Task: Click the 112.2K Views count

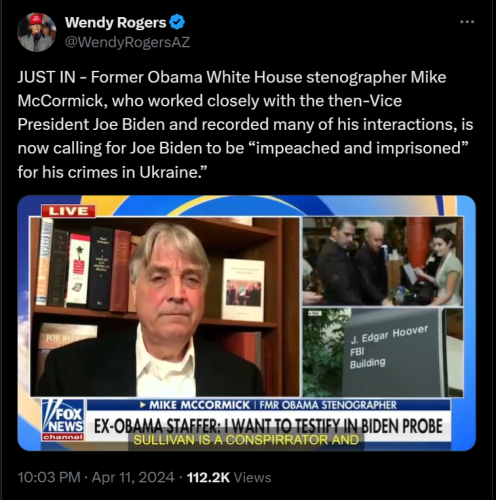Action: (229, 477)
